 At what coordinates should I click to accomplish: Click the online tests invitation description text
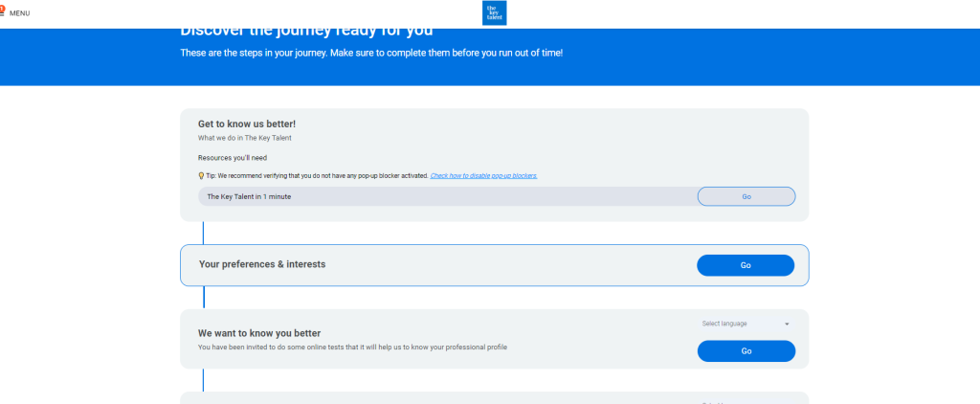[352, 347]
